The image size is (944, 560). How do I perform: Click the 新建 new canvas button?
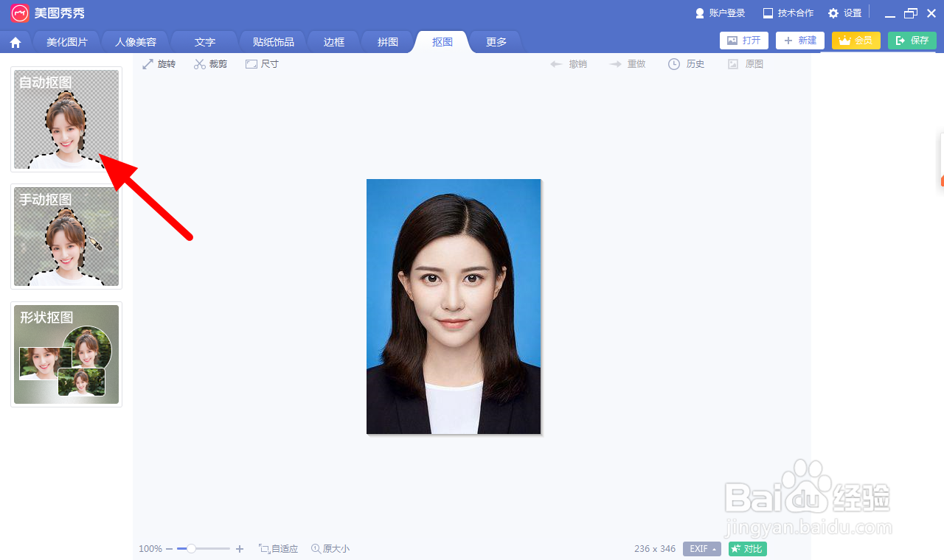click(x=800, y=41)
